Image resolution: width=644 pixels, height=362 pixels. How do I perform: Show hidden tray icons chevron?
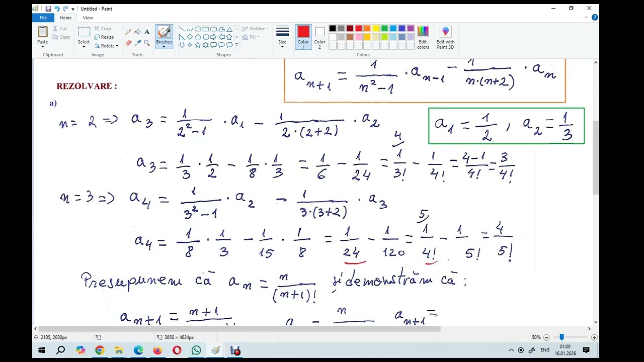pyautogui.click(x=511, y=350)
